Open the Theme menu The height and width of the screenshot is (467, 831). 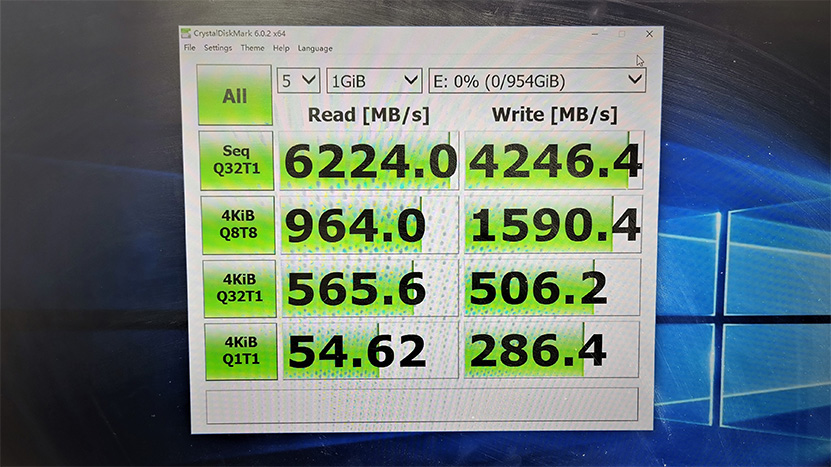252,48
